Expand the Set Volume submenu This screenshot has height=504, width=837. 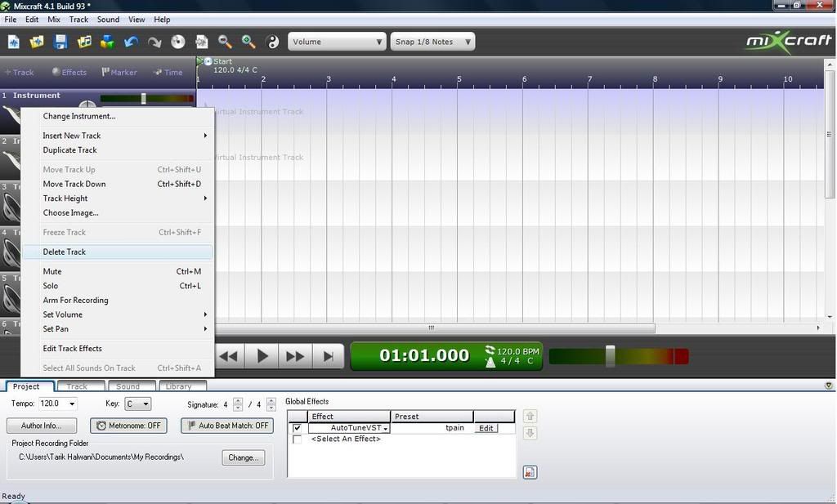(117, 314)
